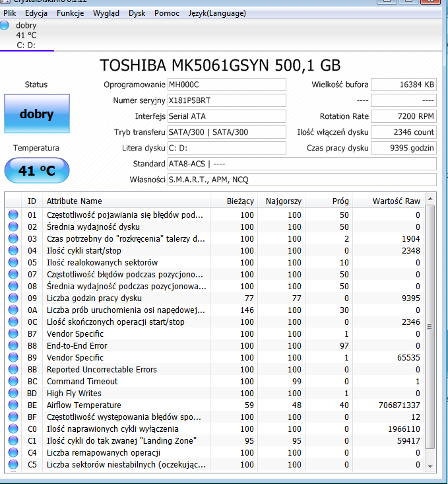Click status icon of attribute 01 row

click(x=13, y=215)
